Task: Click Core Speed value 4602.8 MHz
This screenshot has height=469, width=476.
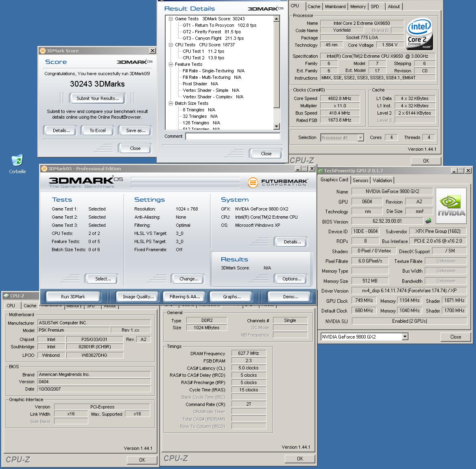Action: tap(339, 98)
